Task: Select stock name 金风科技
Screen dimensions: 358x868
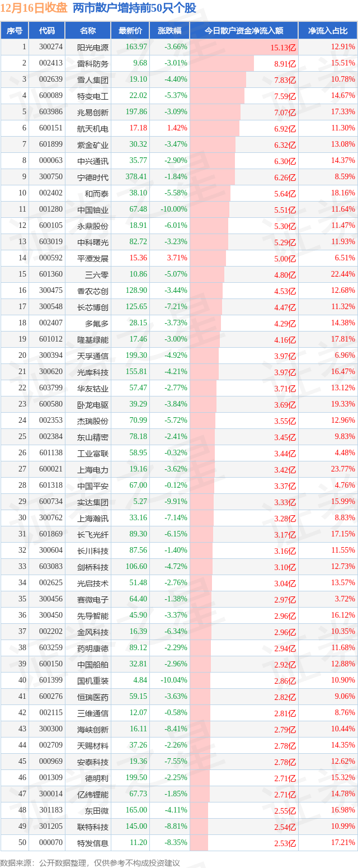Action: coord(93,632)
